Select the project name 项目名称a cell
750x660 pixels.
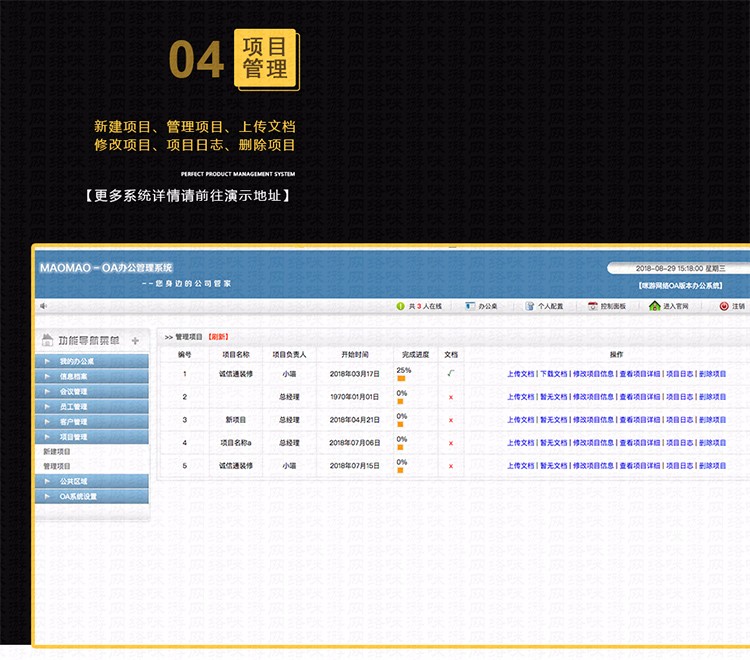[236, 442]
